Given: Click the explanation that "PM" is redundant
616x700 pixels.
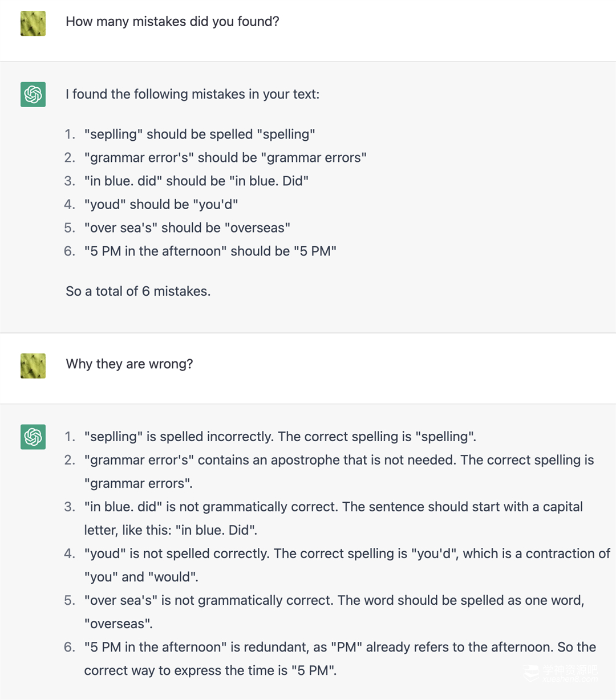Looking at the screenshot, I should click(x=340, y=648).
